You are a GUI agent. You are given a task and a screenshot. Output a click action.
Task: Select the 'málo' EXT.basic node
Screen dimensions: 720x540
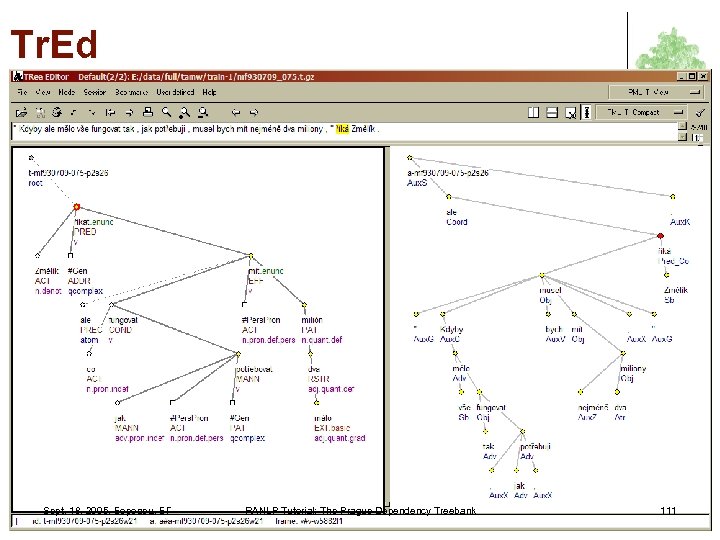coord(316,403)
